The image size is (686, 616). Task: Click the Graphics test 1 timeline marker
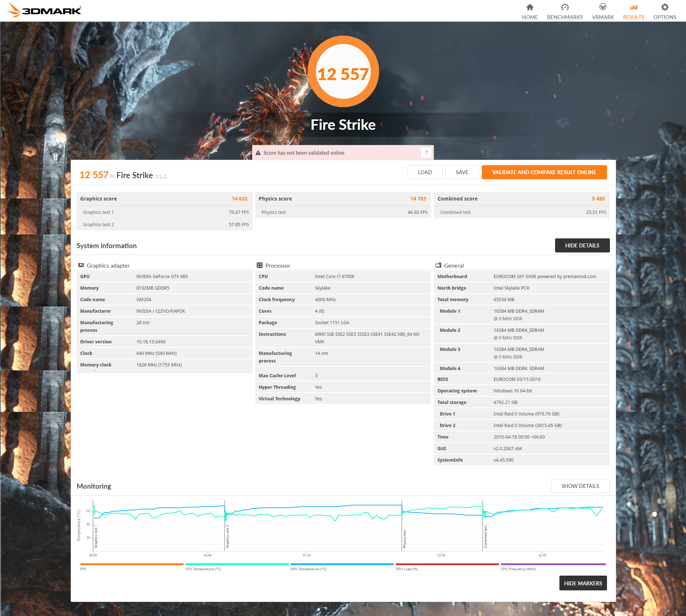[96, 537]
